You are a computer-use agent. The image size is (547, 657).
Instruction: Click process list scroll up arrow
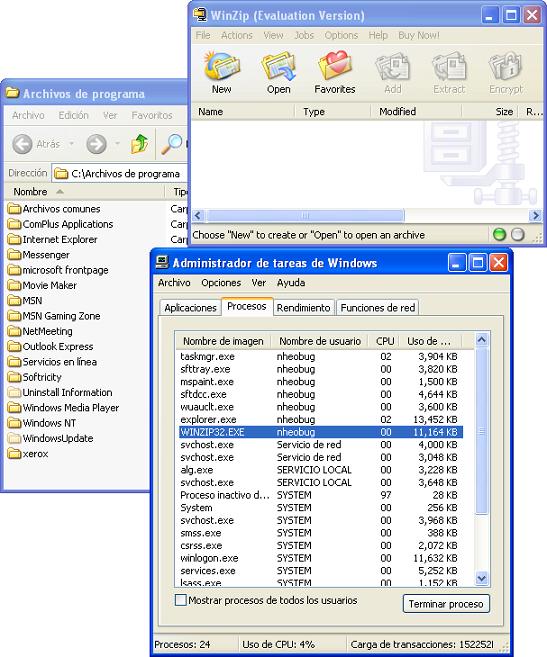click(482, 340)
